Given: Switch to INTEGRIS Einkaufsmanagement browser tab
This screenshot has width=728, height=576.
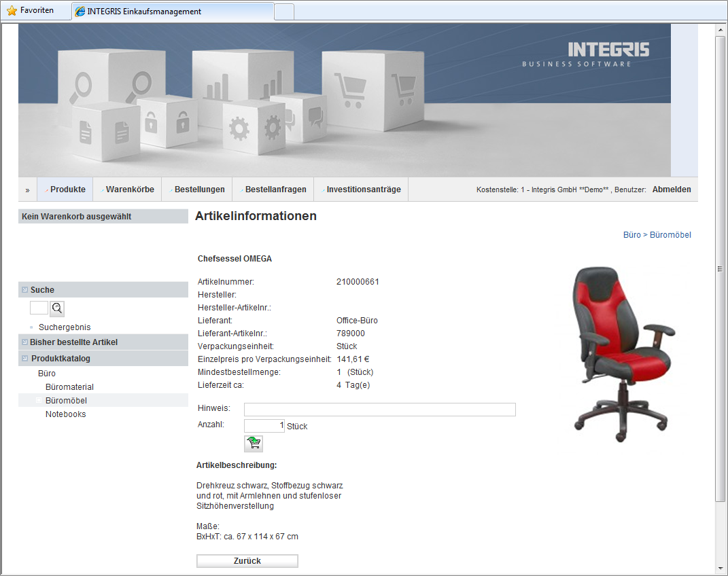Looking at the screenshot, I should [x=173, y=11].
